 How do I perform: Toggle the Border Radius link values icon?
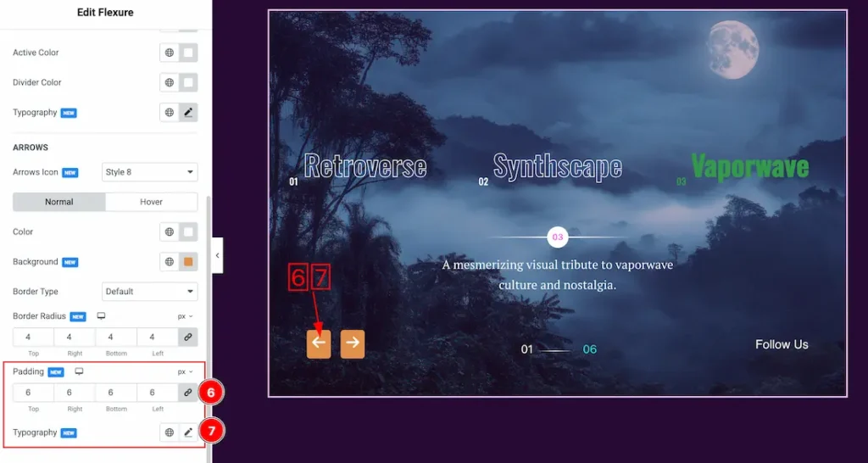[x=188, y=337]
